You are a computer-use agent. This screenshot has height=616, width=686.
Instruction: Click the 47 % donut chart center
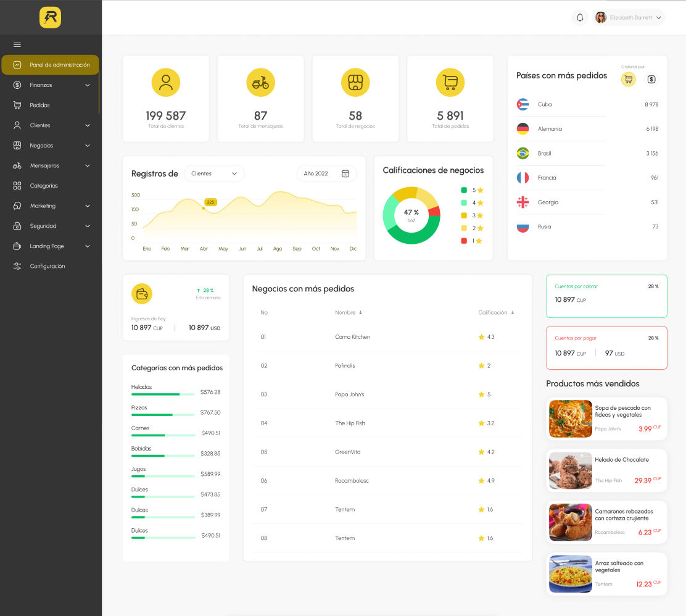(411, 215)
